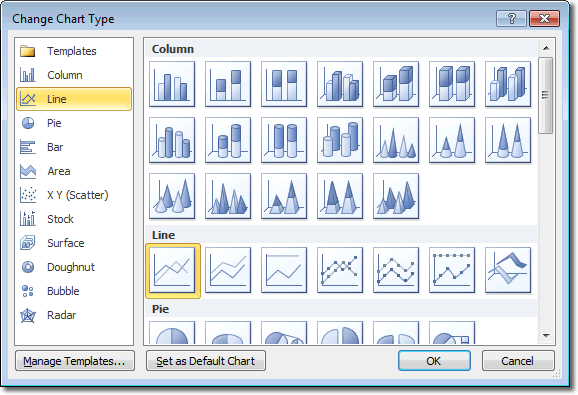Select the X Y (Scatter) category
The image size is (578, 395).
(74, 195)
